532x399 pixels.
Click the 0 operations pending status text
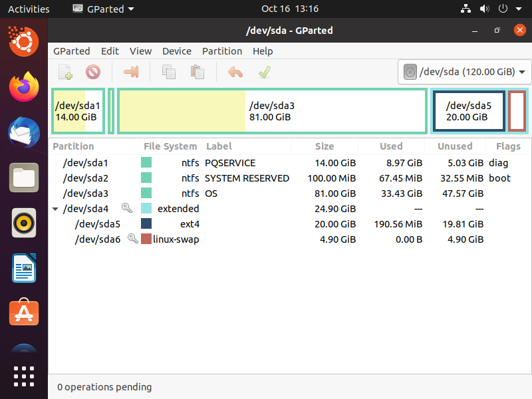104,387
